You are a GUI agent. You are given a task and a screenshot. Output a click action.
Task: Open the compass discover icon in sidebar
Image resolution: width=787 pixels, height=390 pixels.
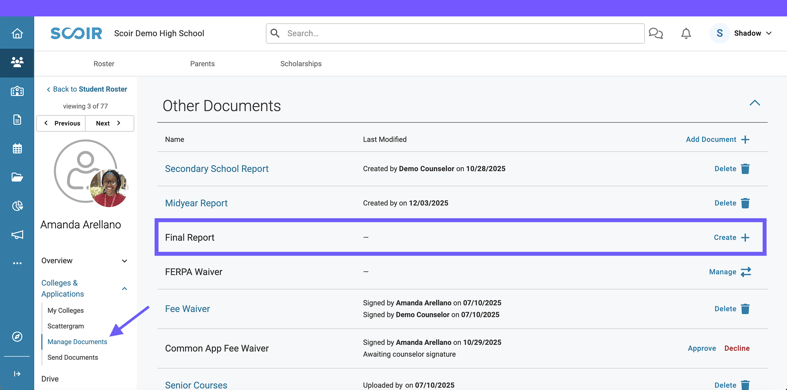click(x=17, y=336)
